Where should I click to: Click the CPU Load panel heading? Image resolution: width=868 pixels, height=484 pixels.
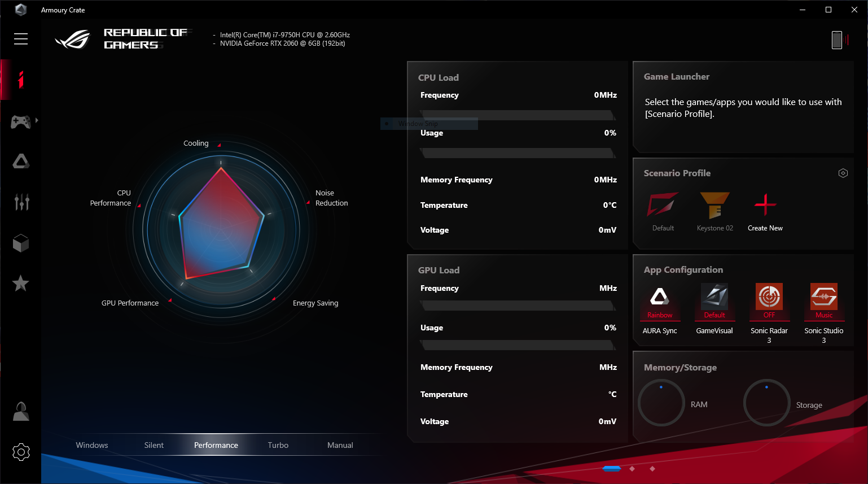click(439, 78)
